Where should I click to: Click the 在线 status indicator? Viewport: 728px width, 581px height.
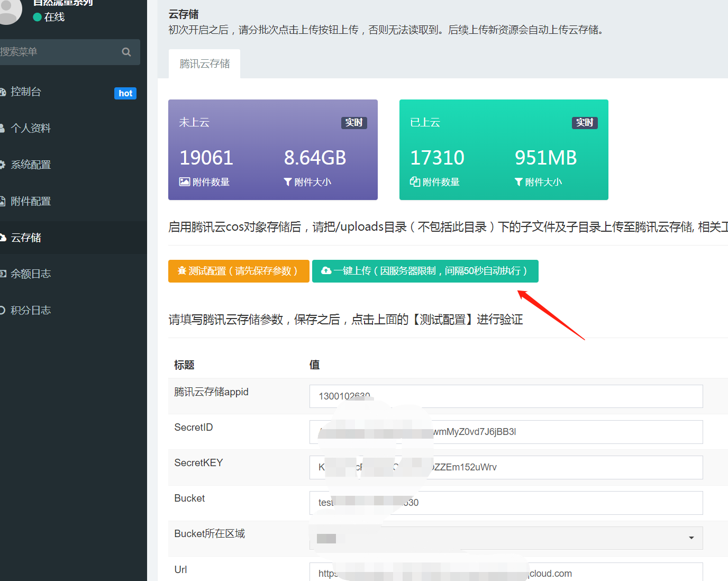[49, 17]
